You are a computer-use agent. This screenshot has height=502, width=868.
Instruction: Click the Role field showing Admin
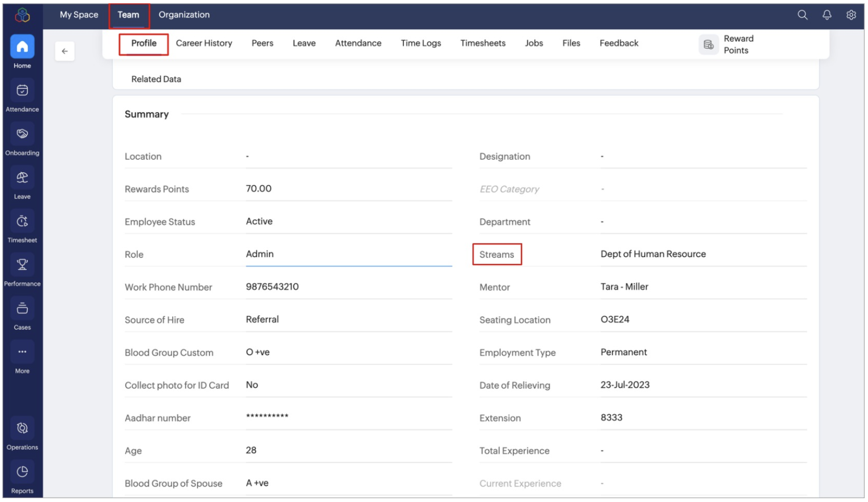click(348, 254)
